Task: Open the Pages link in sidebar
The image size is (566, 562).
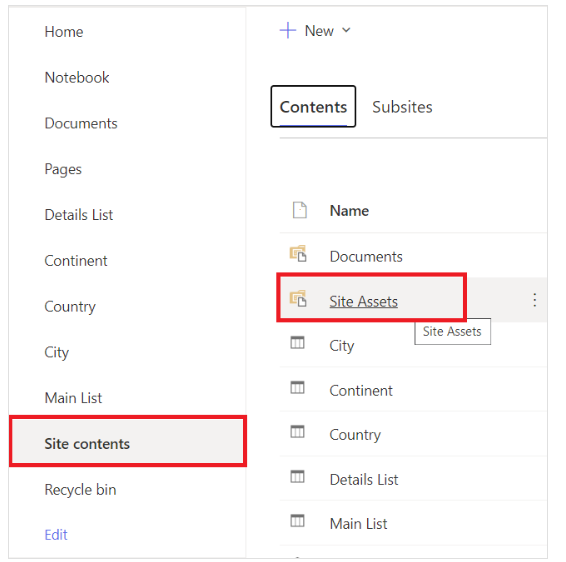Action: point(63,170)
